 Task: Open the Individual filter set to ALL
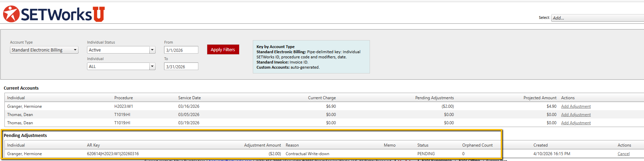pyautogui.click(x=121, y=67)
